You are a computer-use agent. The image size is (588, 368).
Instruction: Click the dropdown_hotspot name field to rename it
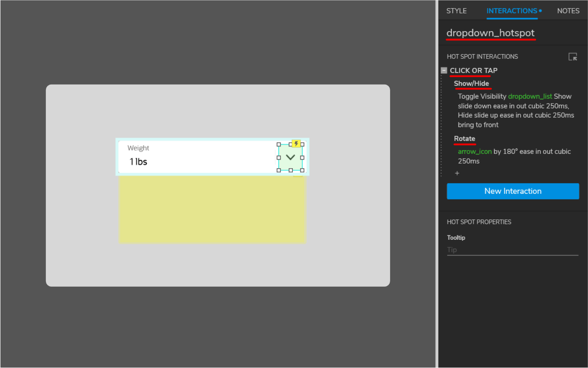tap(490, 33)
